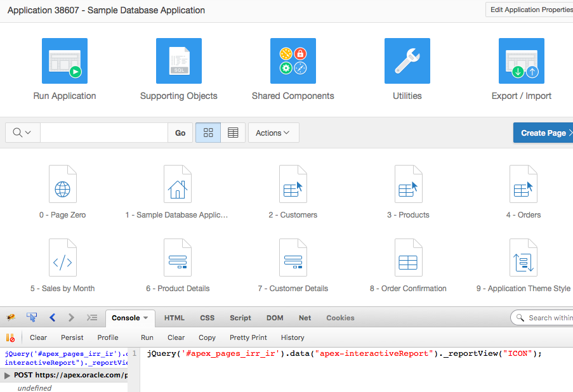Click the Firebug bug logo icon
The width and height of the screenshot is (573, 392).
11,318
